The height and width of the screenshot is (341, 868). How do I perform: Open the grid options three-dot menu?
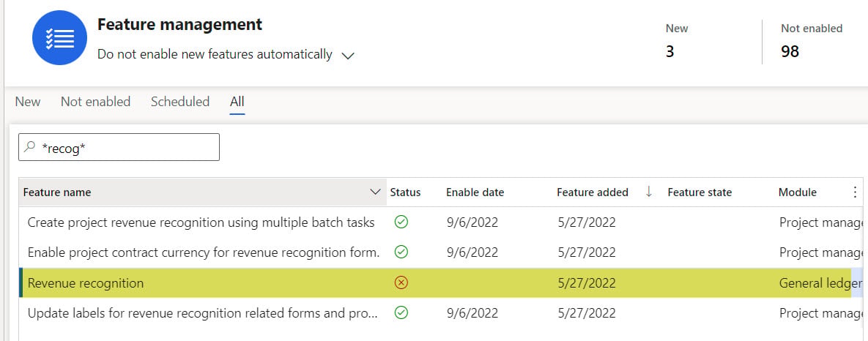[855, 192]
